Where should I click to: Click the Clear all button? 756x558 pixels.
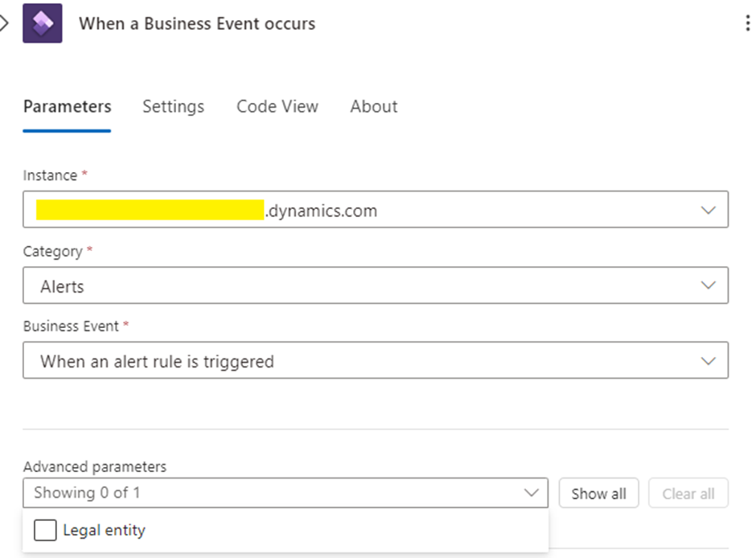688,494
